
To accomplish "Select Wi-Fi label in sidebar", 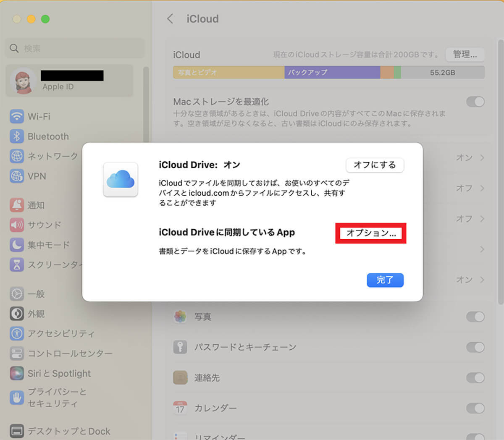I will pos(39,116).
